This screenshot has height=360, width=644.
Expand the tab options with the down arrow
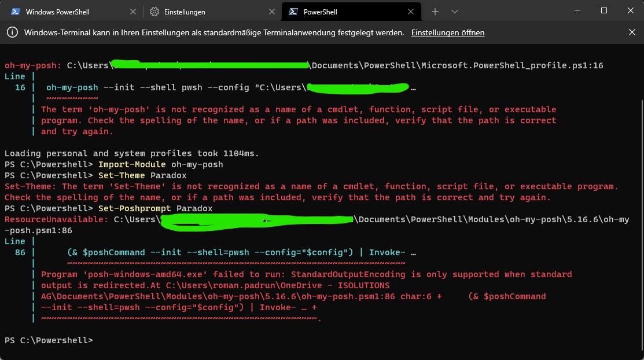pyautogui.click(x=455, y=11)
